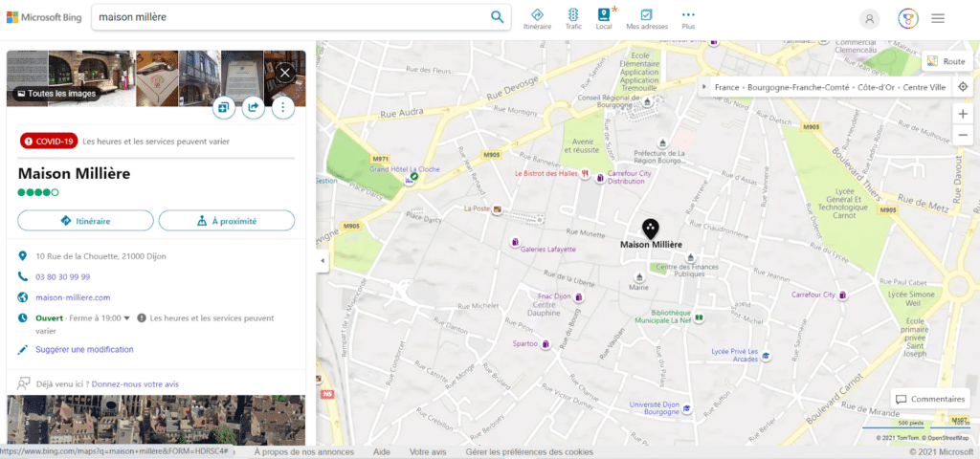
Task: Click Carrefour City Distribution shop icon
Action: point(600,179)
